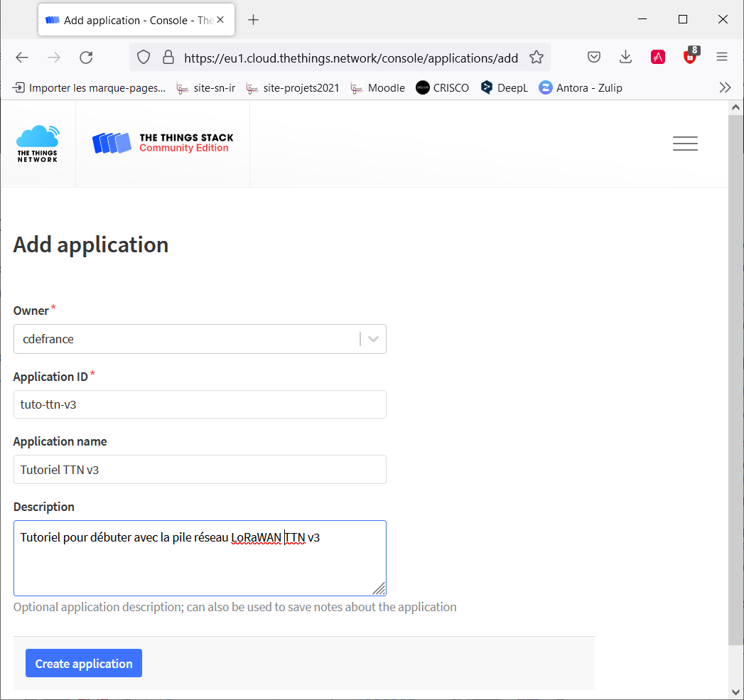Open the DeepL bookmark
Screen dimensions: 744x700
pyautogui.click(x=505, y=88)
